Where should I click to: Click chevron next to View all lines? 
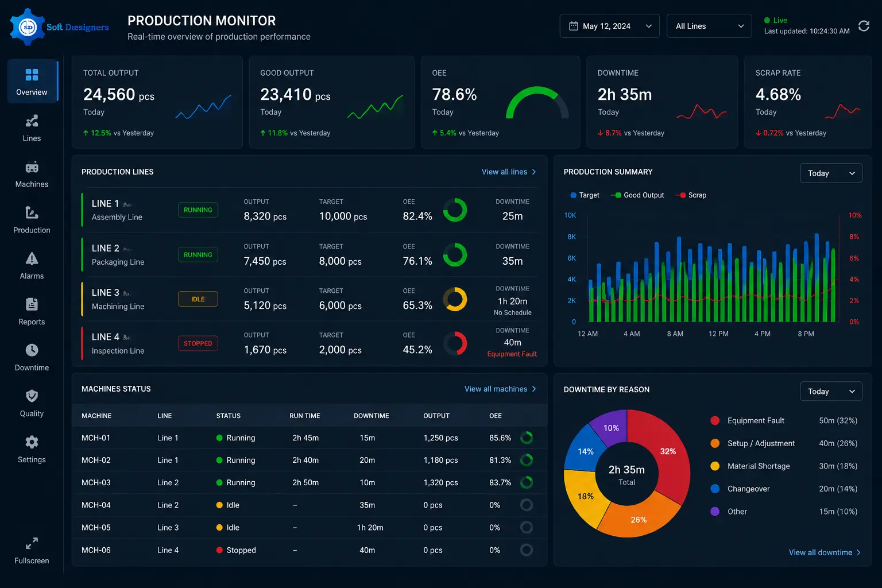point(534,172)
